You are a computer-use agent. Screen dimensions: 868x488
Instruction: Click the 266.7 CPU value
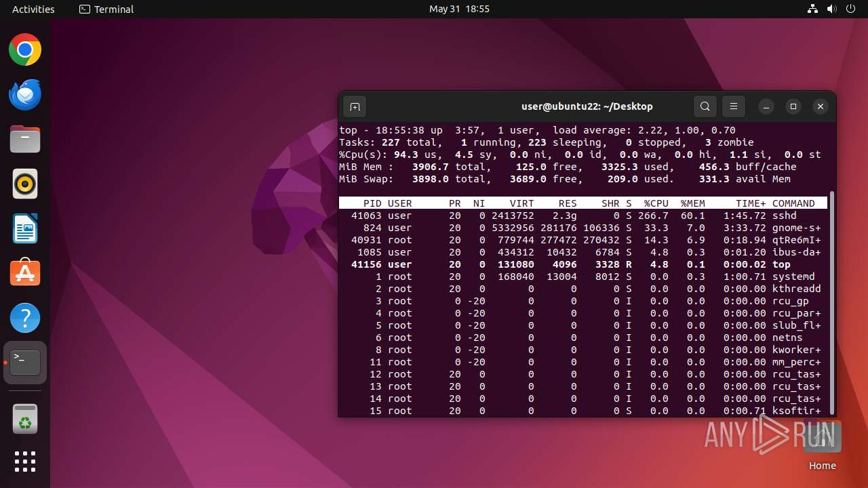click(x=653, y=216)
